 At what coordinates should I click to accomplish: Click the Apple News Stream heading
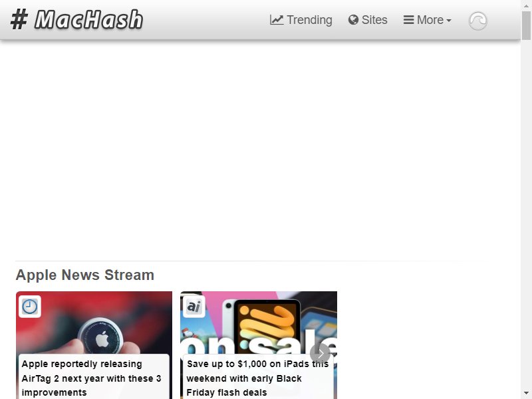[85, 275]
